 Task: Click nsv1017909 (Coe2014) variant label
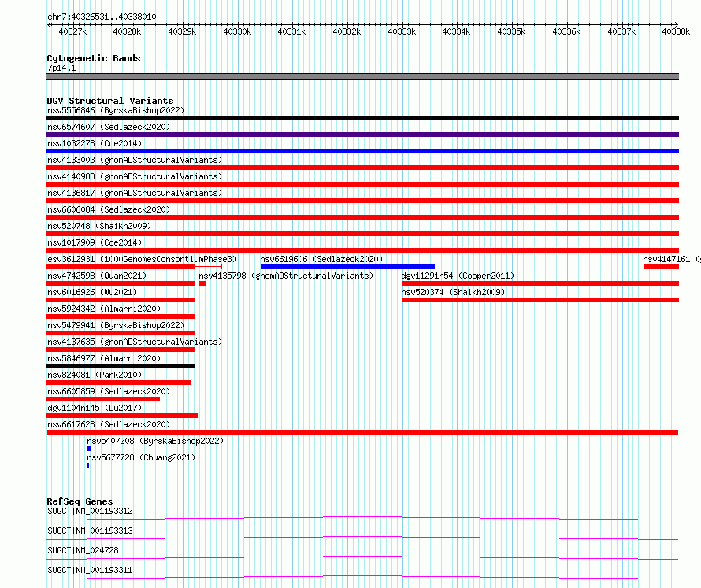(x=95, y=242)
